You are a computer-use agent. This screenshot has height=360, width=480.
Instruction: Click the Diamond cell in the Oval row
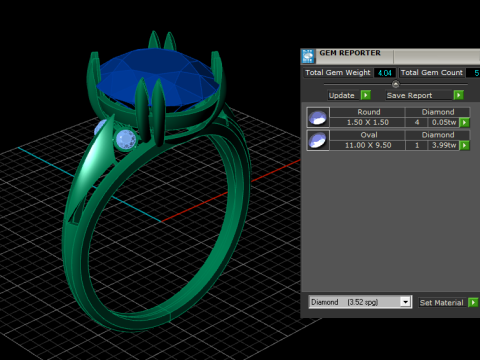click(x=438, y=135)
